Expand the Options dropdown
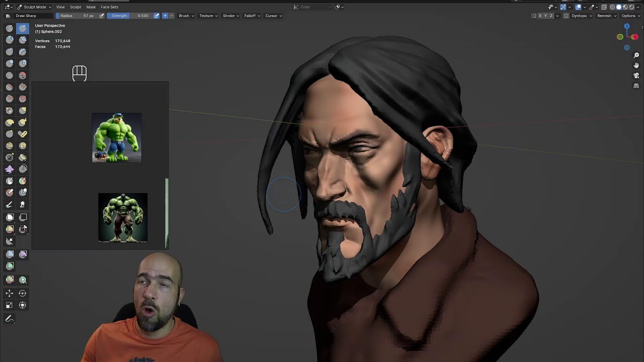 631,16
